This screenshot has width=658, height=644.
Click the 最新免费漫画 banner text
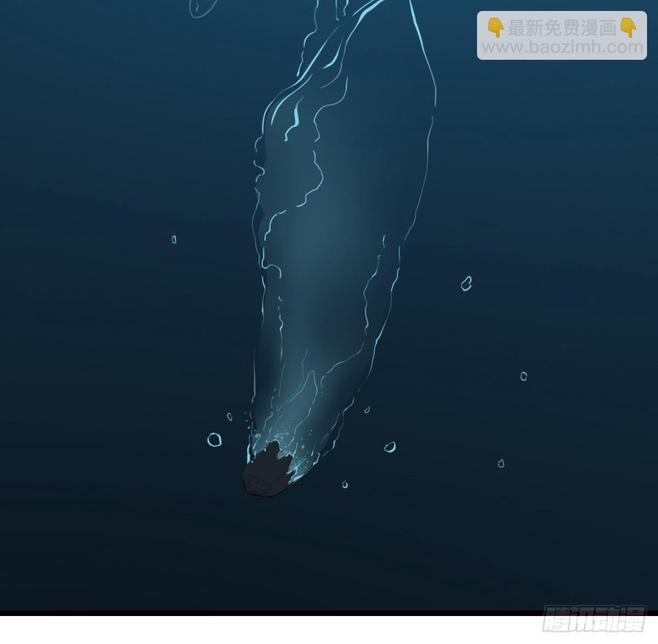[x=562, y=27]
